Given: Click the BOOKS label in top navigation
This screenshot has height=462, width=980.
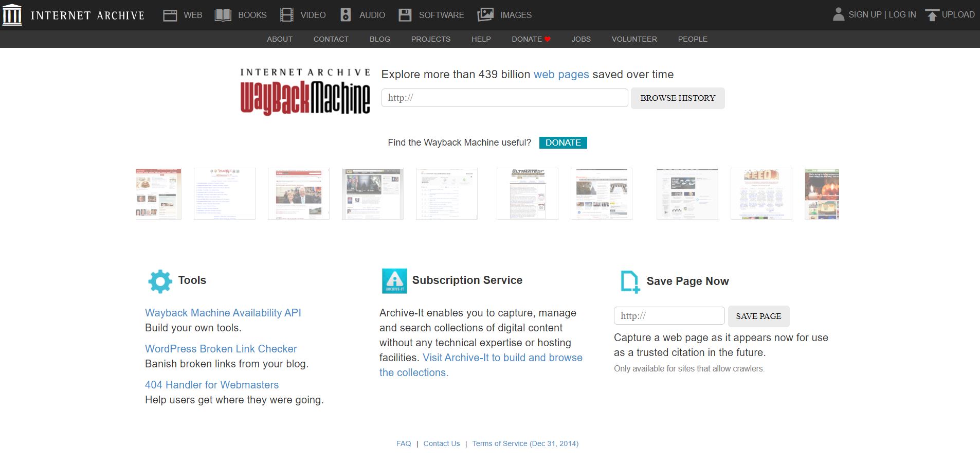Looking at the screenshot, I should point(252,15).
